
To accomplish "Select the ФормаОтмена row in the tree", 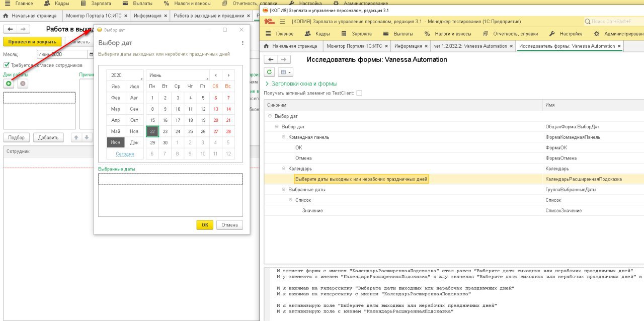I will tap(454, 158).
